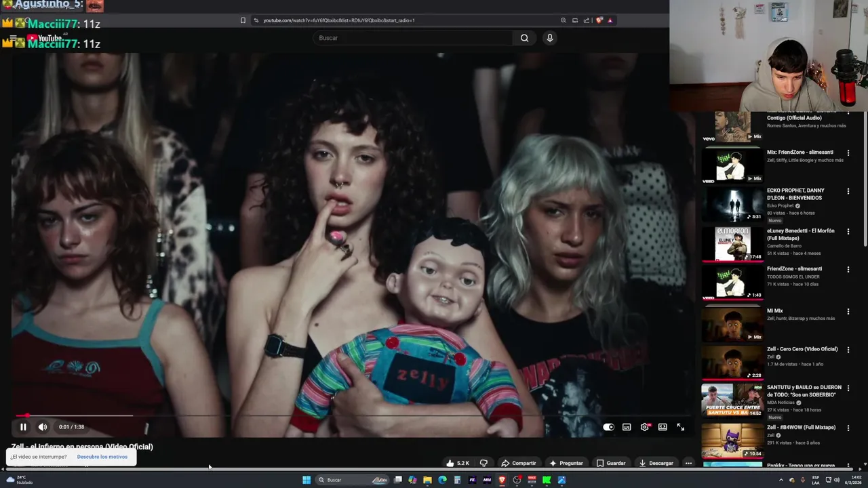The width and height of the screenshot is (868, 488).
Task: Focus the YouTube Buscar search field
Action: coord(414,38)
